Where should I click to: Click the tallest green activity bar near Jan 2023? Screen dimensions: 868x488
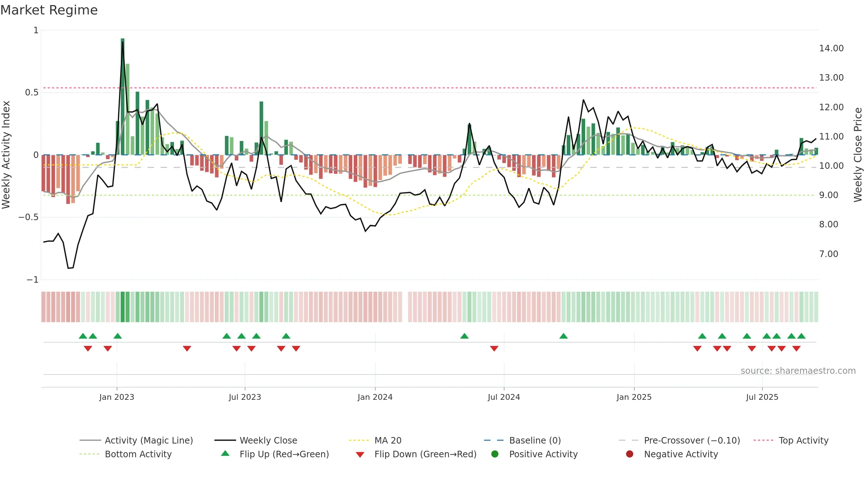tap(123, 97)
